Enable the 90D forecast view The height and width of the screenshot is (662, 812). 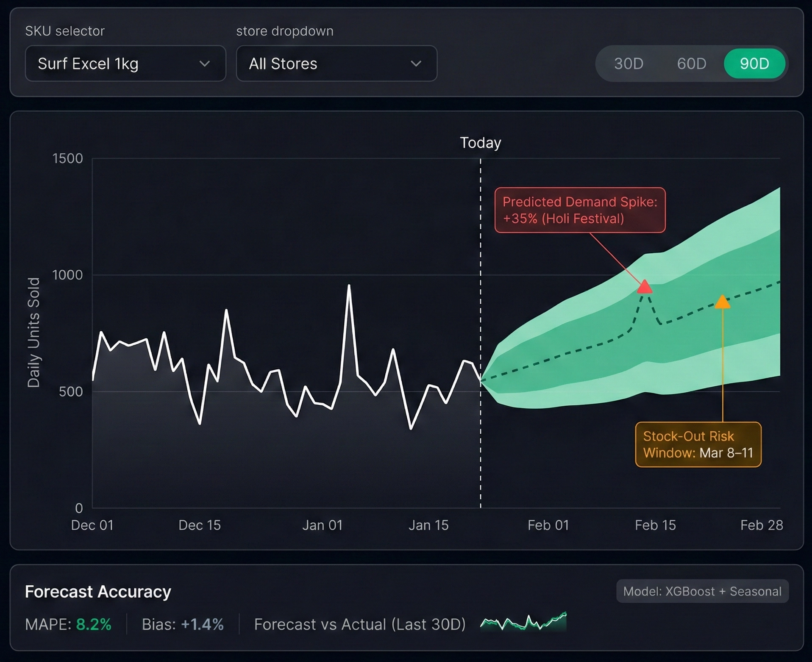pyautogui.click(x=755, y=64)
